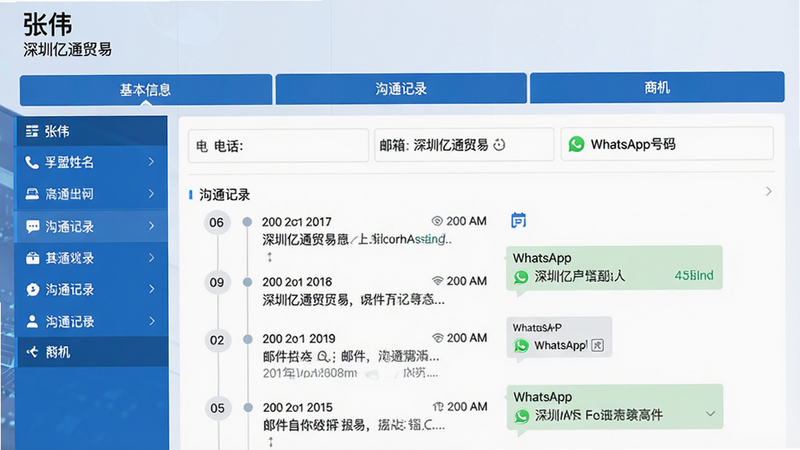Open the 200 2c1 2017 record title

click(296, 222)
